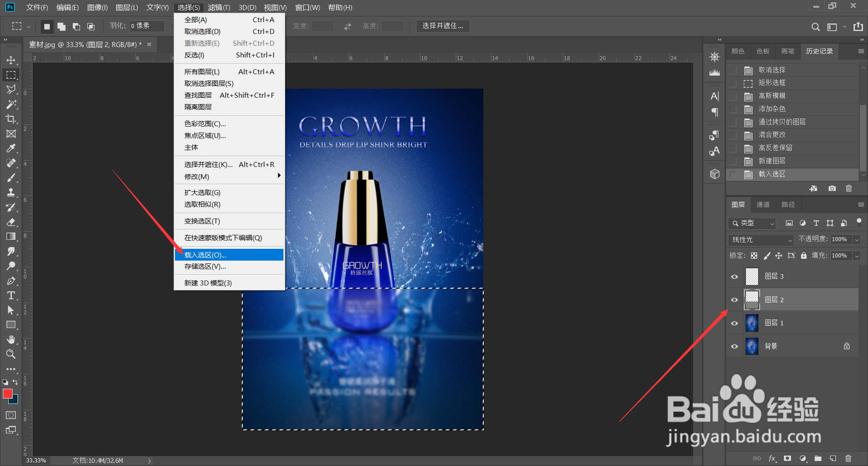
Task: Select the Horizontal Type tool
Action: pyautogui.click(x=11, y=295)
